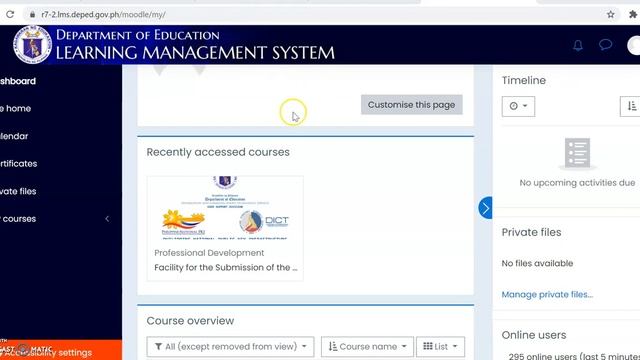Viewport: 640px width, 360px height.
Task: Open My courses in the sidebar
Action: click(x=18, y=219)
